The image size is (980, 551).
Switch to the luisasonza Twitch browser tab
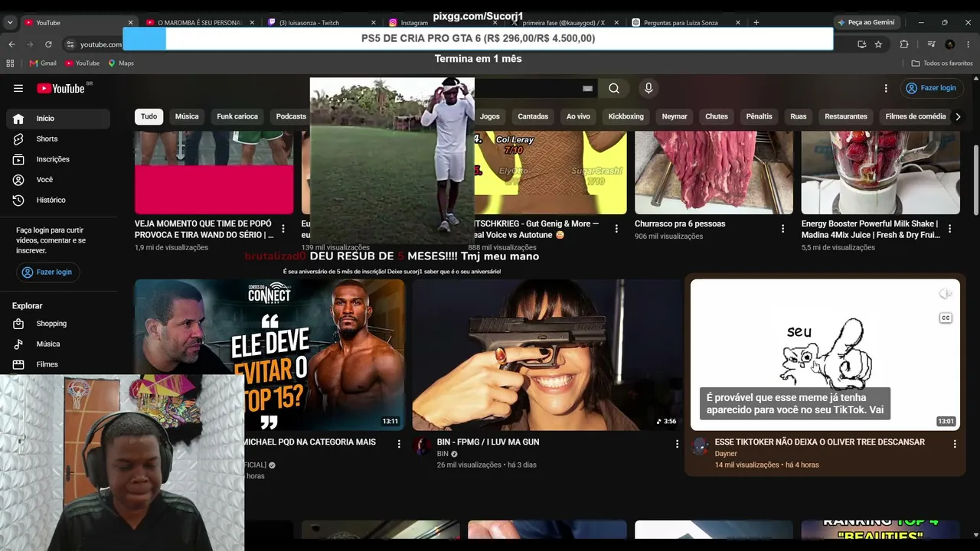(321, 23)
